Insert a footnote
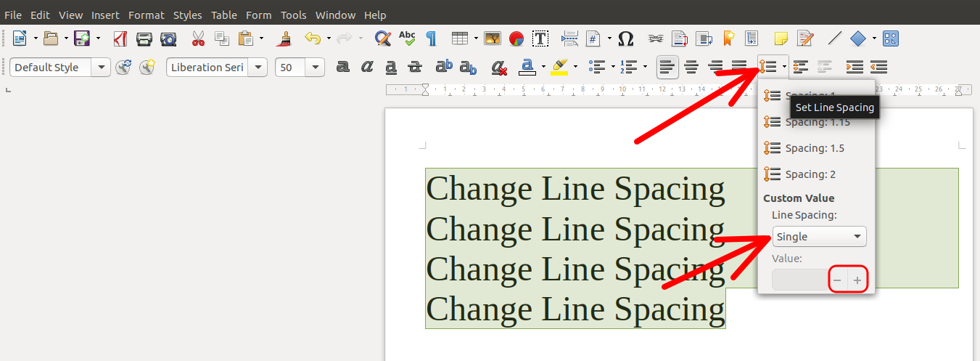 (x=680, y=38)
